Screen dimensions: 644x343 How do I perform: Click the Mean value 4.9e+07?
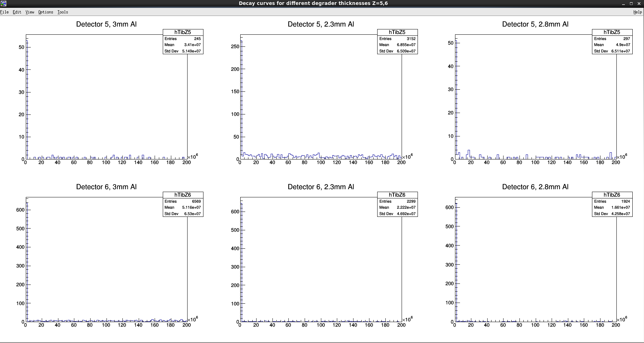[x=623, y=45]
